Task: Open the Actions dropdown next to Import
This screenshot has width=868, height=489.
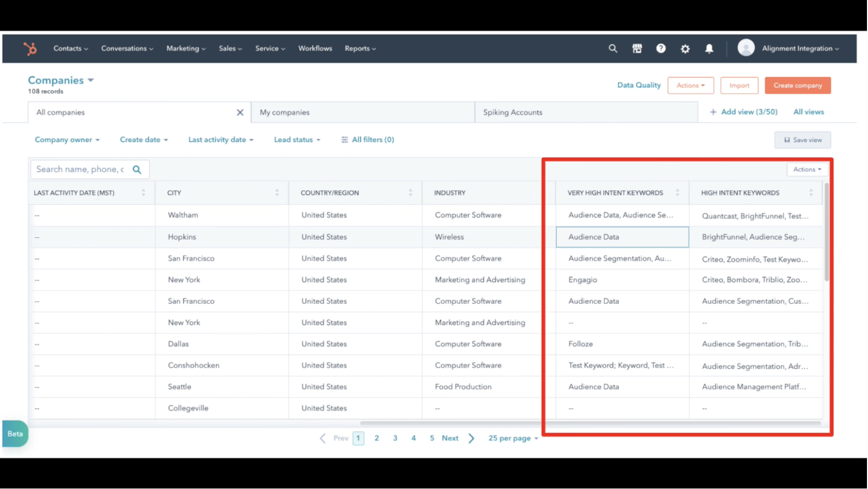Action: tap(691, 86)
